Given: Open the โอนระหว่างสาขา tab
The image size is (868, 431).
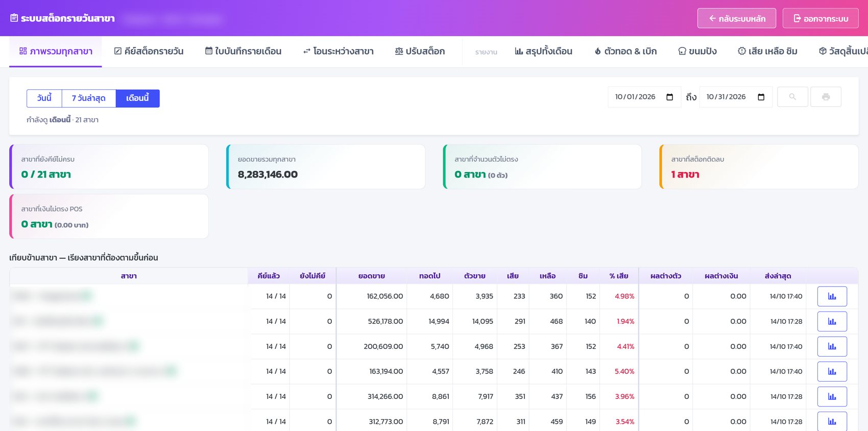Looking at the screenshot, I should pyautogui.click(x=338, y=52).
